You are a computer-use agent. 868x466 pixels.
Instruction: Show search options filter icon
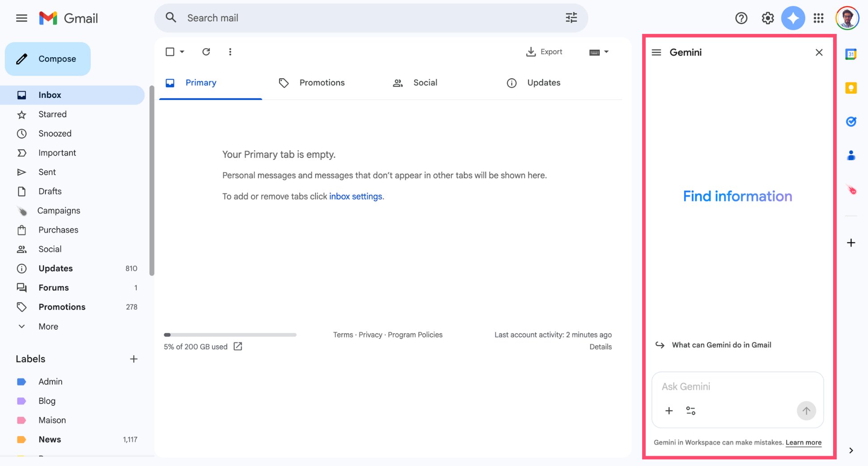click(x=571, y=18)
